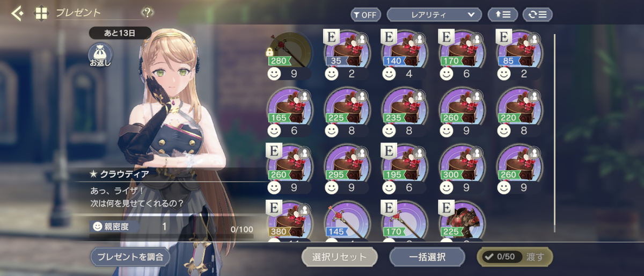Toggle ascending sort order button
This screenshot has width=644, height=276.
pyautogui.click(x=502, y=14)
